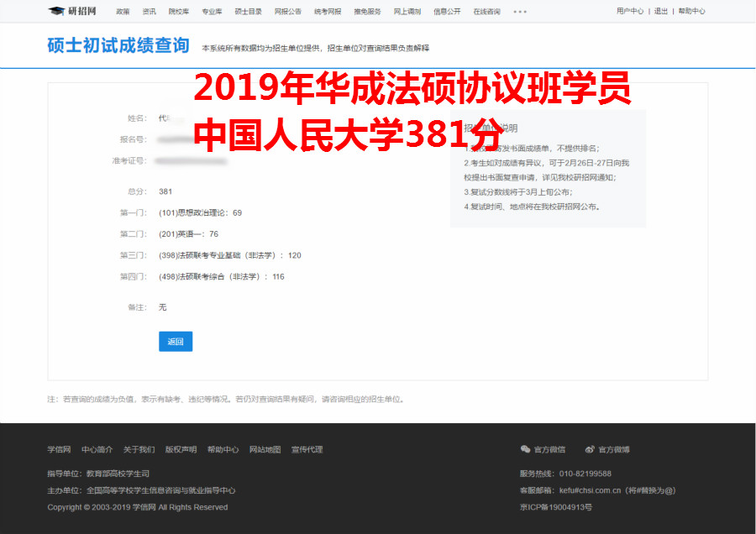Click 退出 to log out
The image size is (756, 534).
pyautogui.click(x=661, y=11)
